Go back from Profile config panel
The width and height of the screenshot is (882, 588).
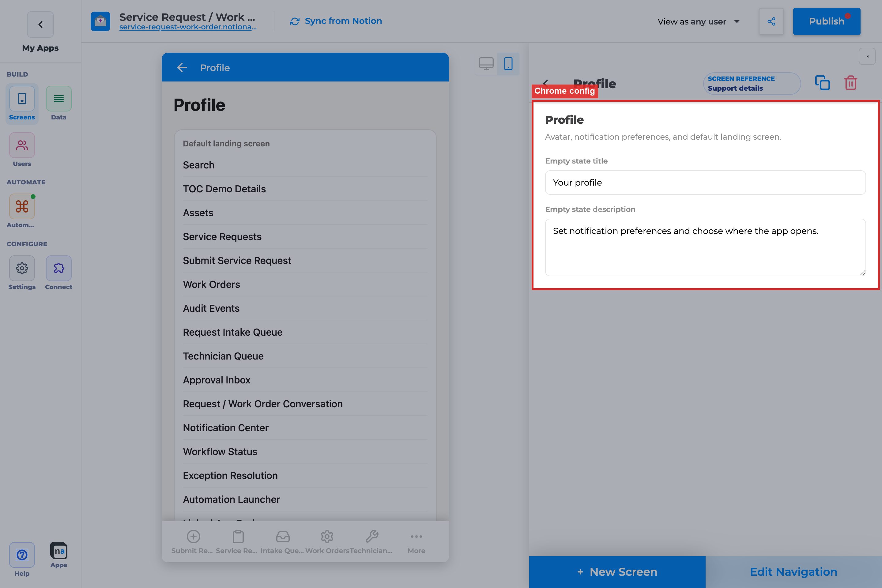(x=546, y=83)
